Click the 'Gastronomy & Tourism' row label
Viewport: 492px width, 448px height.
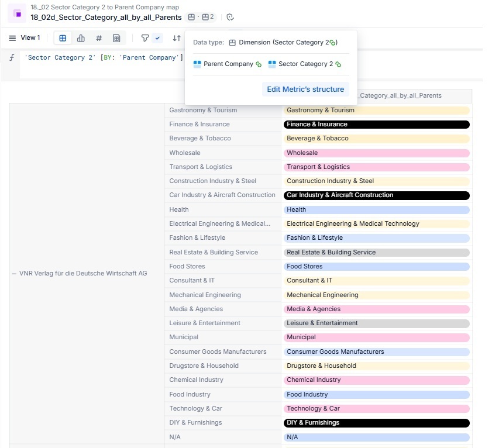(x=203, y=110)
